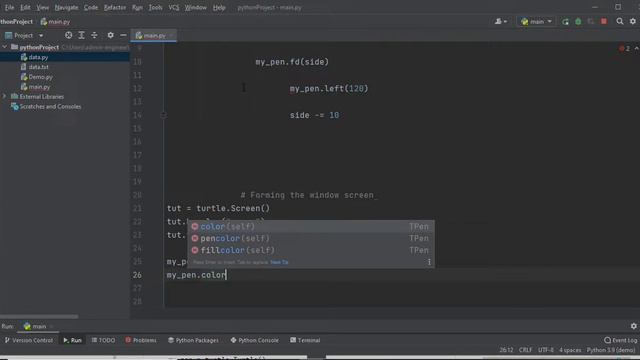This screenshot has height=360, width=640.
Task: Click the 4 spaces indent status
Action: click(570, 350)
